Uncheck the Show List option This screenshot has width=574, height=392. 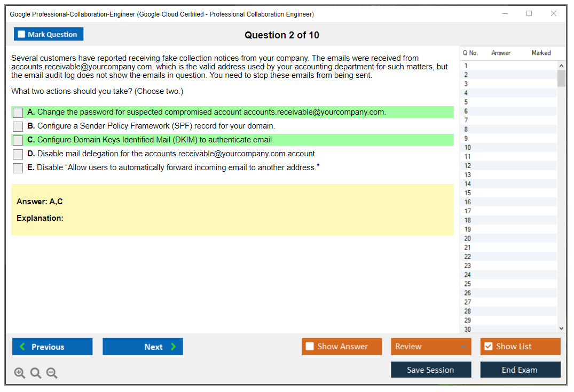coord(488,347)
